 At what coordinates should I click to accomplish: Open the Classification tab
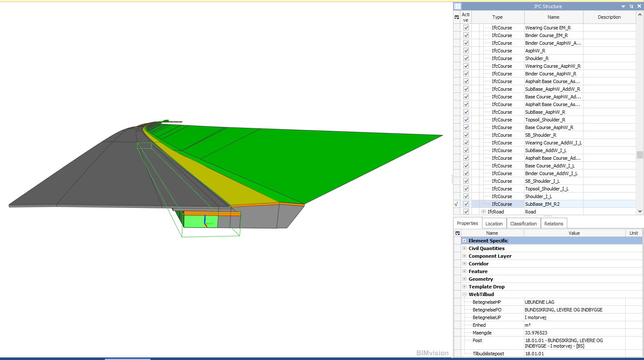[x=523, y=224]
